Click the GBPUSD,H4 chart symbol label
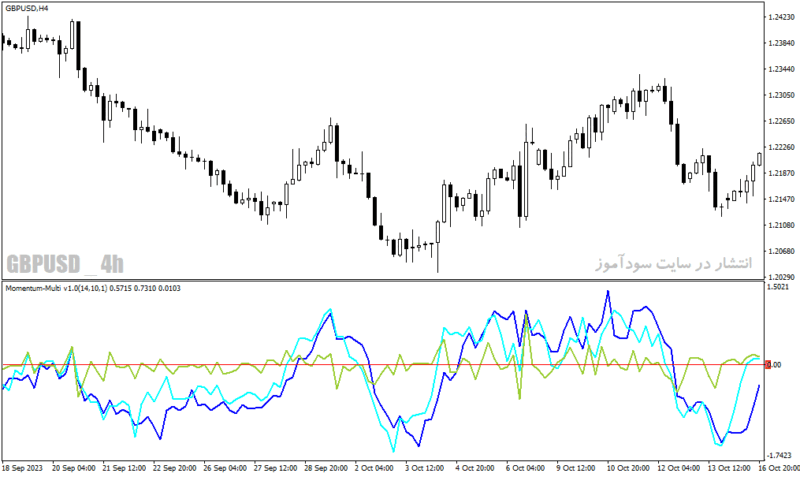 tap(27, 8)
